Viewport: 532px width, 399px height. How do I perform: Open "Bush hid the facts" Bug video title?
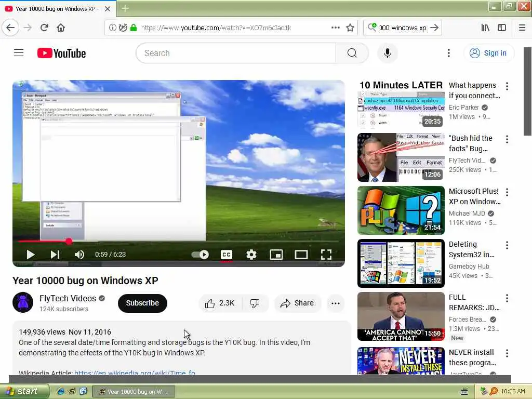tap(471, 143)
